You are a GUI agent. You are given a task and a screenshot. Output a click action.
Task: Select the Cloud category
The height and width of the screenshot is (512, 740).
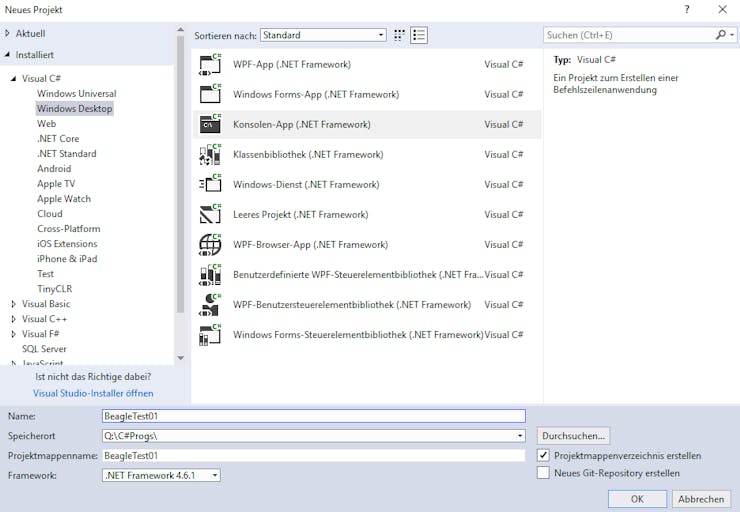coord(50,214)
